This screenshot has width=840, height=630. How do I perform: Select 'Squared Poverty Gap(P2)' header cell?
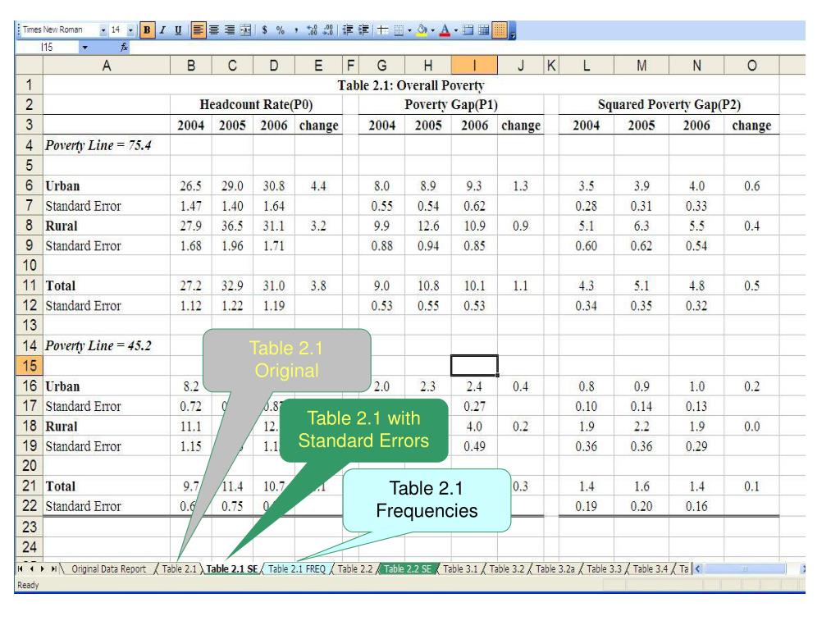click(x=669, y=104)
